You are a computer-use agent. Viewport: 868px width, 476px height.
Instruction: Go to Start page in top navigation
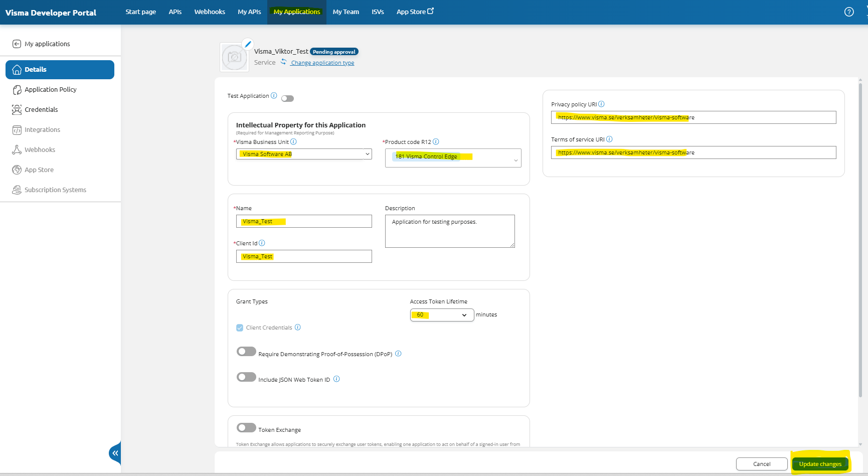coord(140,12)
